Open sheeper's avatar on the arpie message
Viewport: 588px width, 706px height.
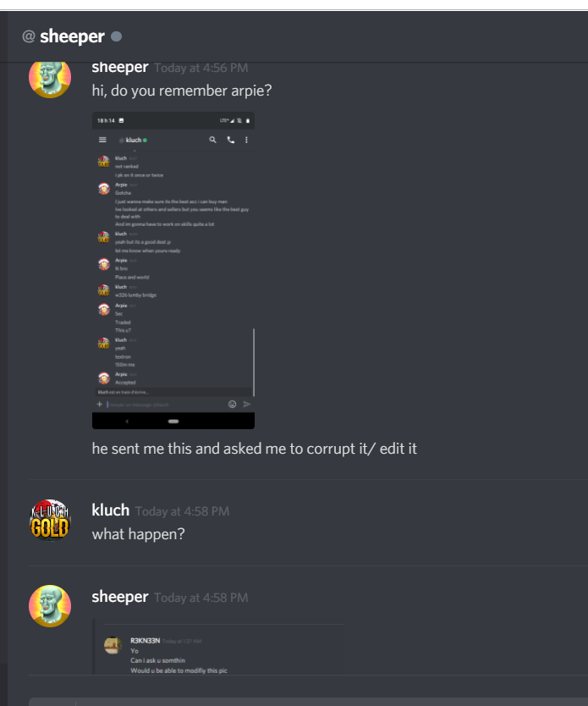(50, 77)
